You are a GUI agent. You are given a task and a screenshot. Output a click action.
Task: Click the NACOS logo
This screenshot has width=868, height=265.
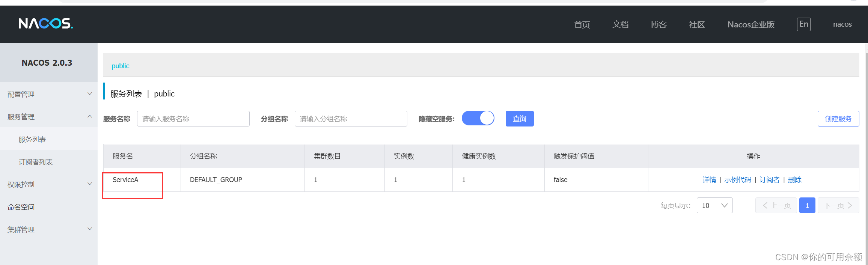click(x=46, y=24)
